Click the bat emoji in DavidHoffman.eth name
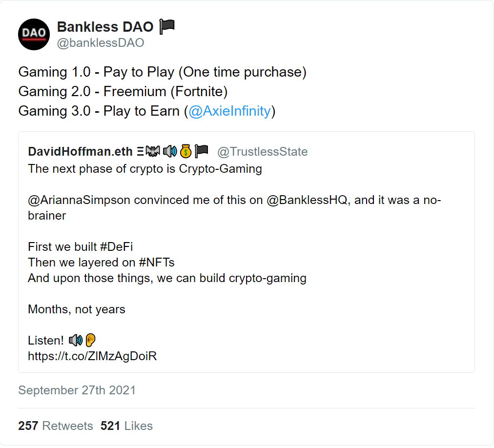Screen dimensions: 494x448 pos(153,151)
